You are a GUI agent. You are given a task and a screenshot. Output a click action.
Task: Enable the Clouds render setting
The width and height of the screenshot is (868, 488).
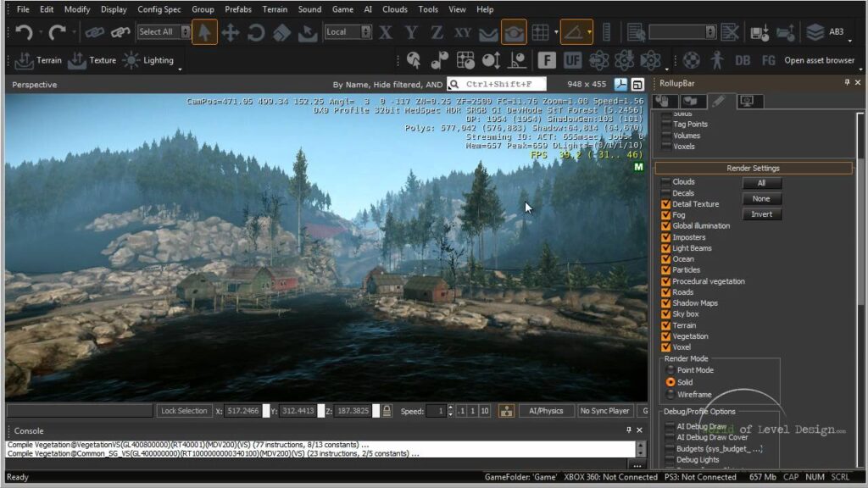coord(666,182)
